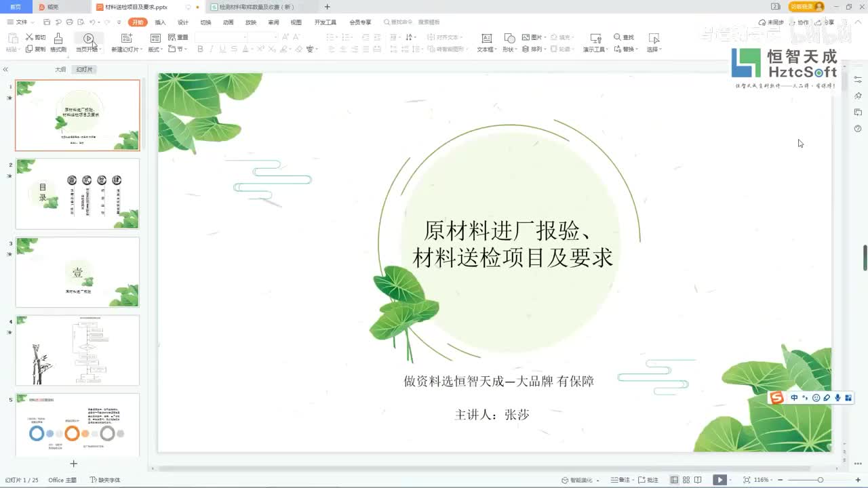
Task: Toggle superscript (X²) formatting
Action: (260, 49)
